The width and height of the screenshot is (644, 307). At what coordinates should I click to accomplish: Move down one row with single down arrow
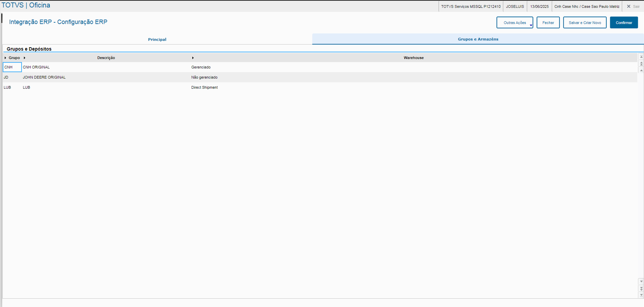(641, 281)
